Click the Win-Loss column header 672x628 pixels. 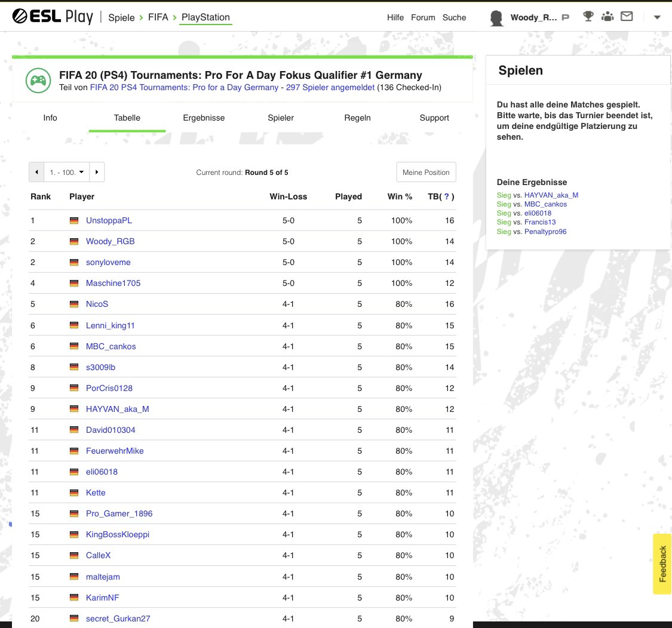tap(288, 196)
